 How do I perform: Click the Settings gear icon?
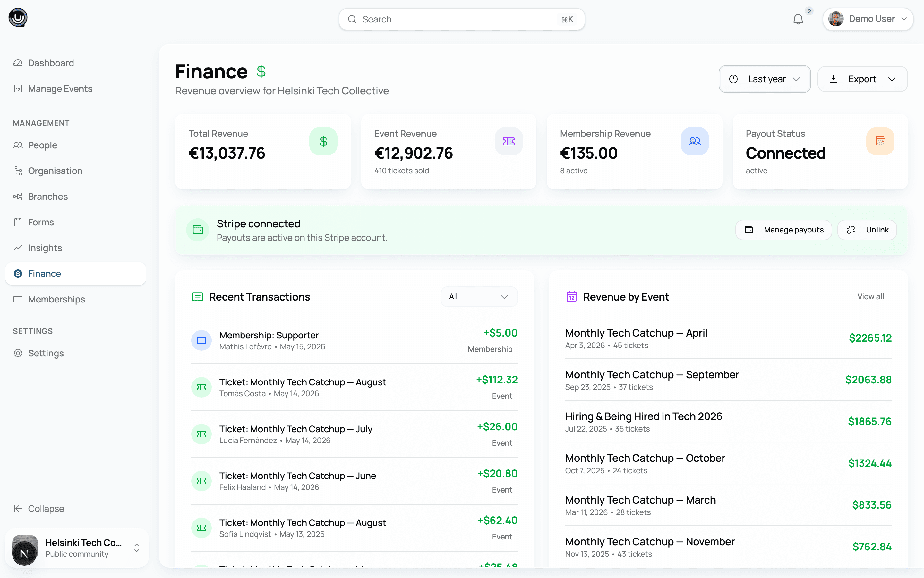(x=18, y=353)
